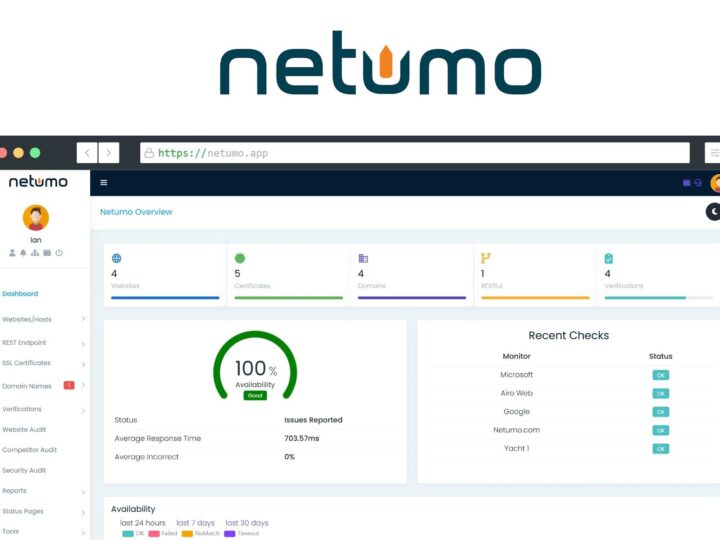This screenshot has width=720, height=540.
Task: Click the Netumo.com monitor name
Action: 517,430
